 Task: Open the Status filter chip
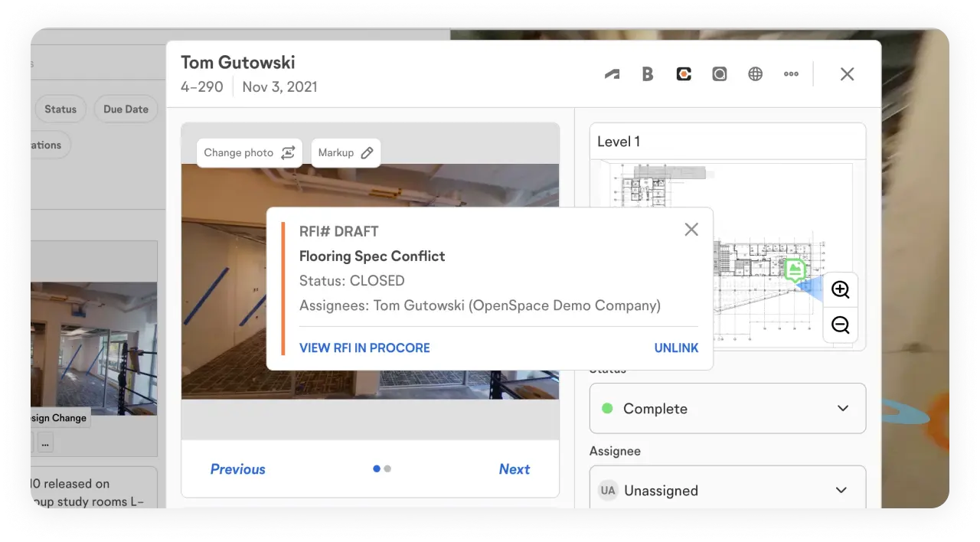tap(60, 109)
